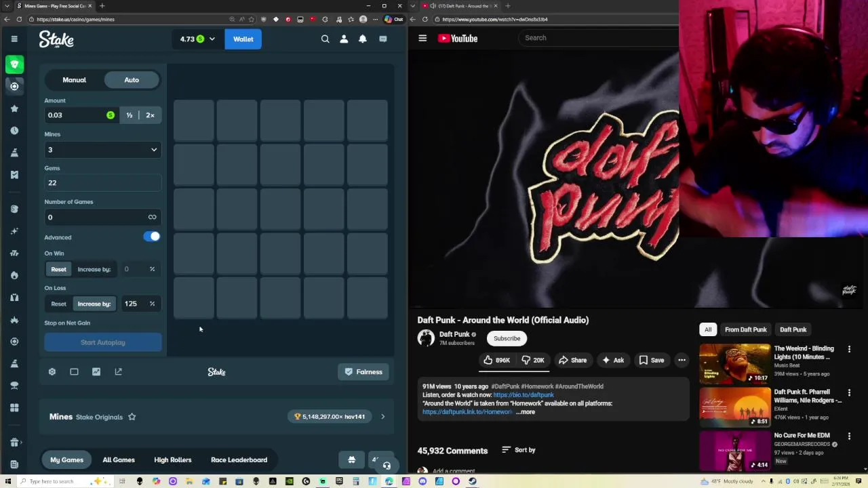868x488 pixels.
Task: Favorite Mines with the star icon
Action: (132, 417)
